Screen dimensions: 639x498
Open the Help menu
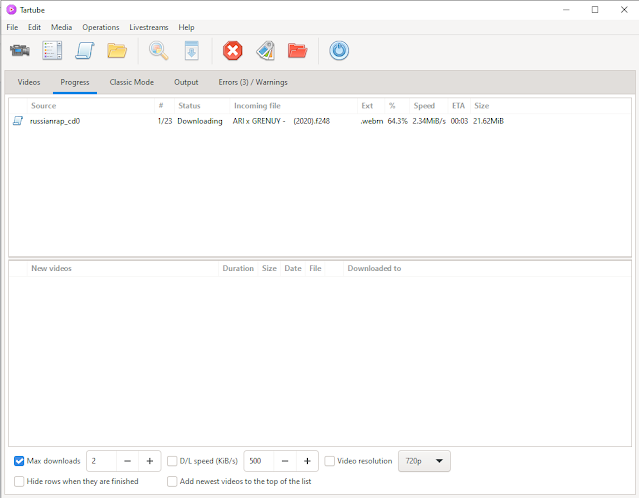tap(186, 27)
